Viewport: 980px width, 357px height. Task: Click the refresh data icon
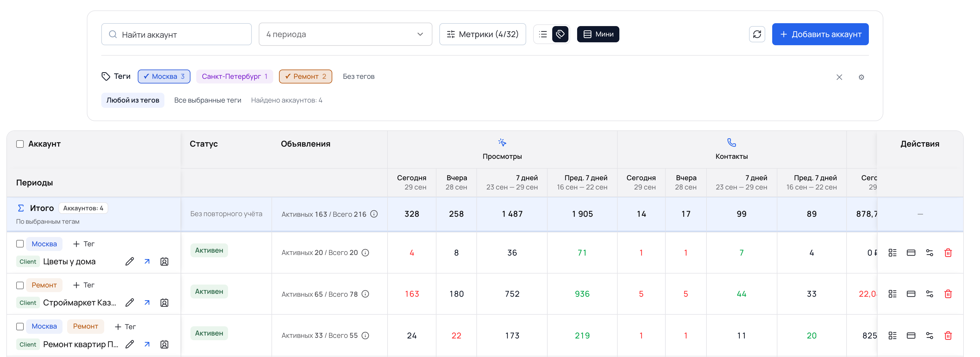coord(757,34)
